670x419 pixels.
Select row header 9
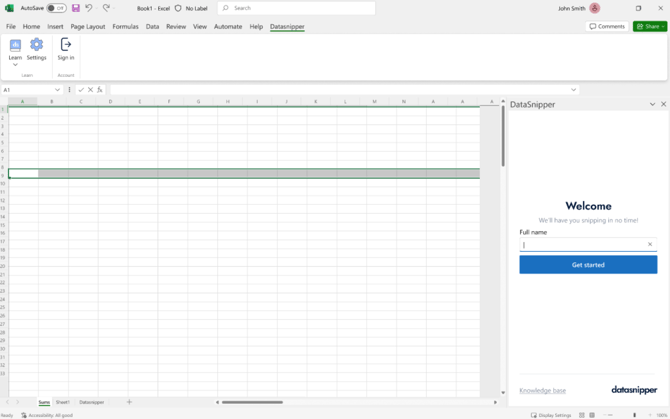point(3,175)
